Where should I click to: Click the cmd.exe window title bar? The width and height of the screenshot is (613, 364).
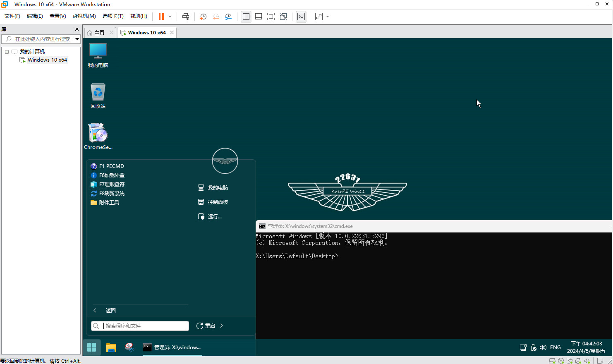(434, 226)
